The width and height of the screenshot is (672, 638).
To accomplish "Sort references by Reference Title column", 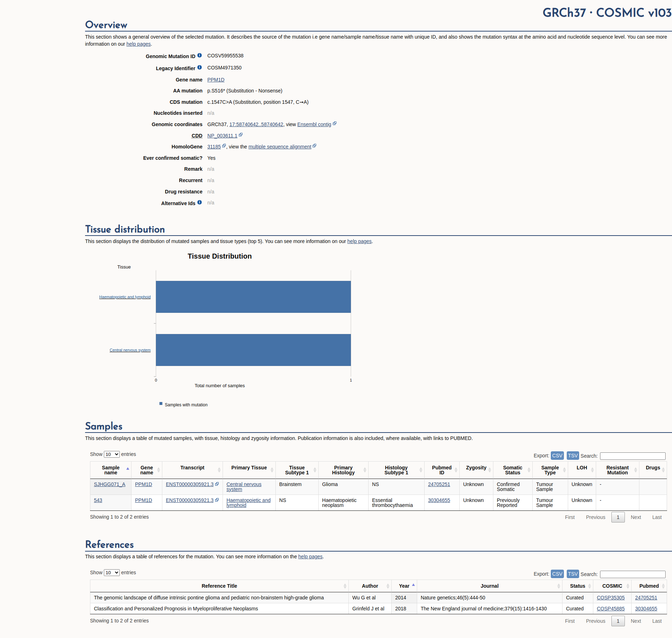I will click(x=219, y=586).
